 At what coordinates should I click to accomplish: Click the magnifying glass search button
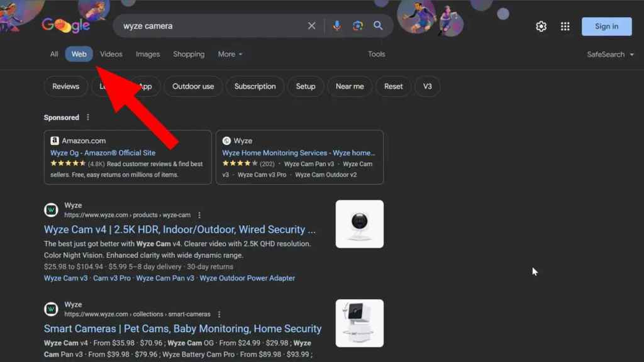tap(378, 26)
